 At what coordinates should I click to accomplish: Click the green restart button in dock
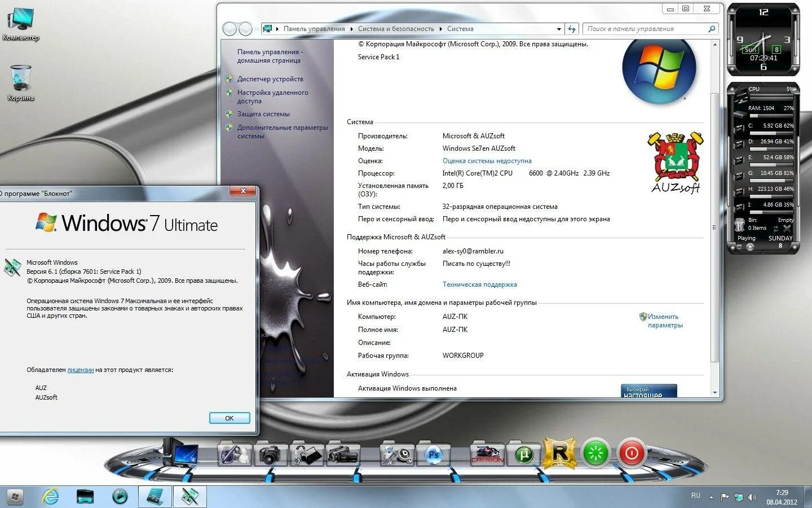tap(595, 453)
